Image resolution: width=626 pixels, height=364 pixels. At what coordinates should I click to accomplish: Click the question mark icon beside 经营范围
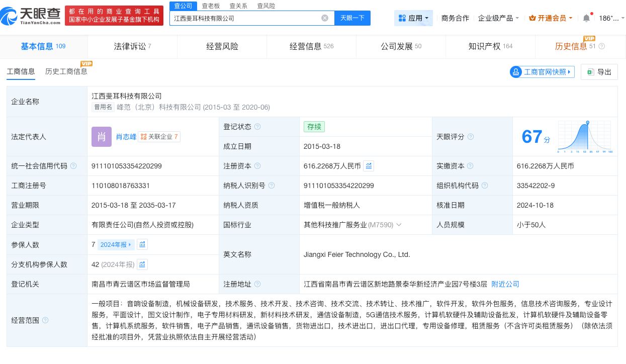pyautogui.click(x=45, y=320)
